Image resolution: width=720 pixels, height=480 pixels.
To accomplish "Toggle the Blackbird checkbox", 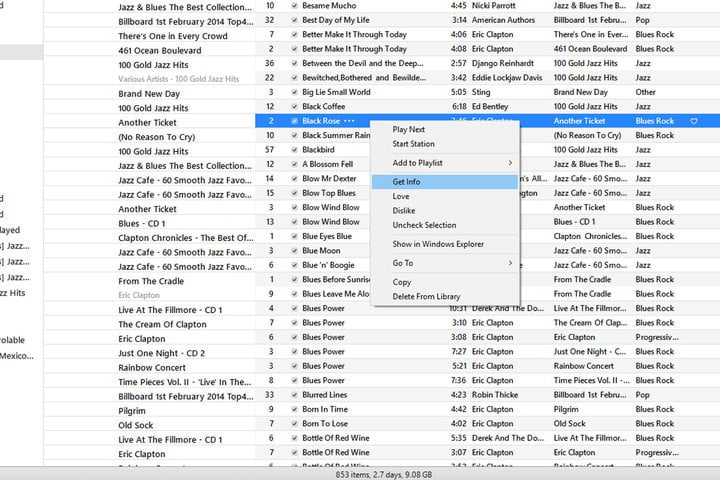I will (x=294, y=150).
